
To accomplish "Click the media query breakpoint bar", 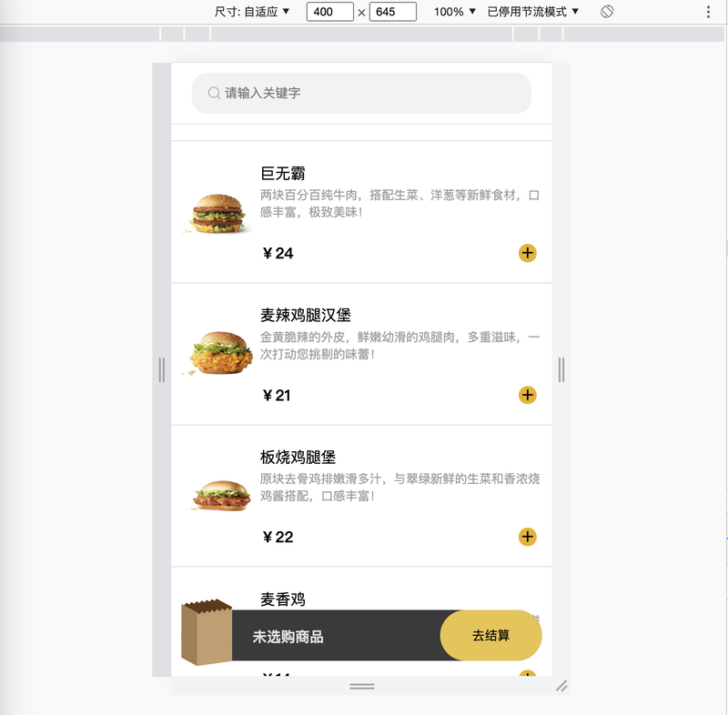I will click(x=361, y=34).
